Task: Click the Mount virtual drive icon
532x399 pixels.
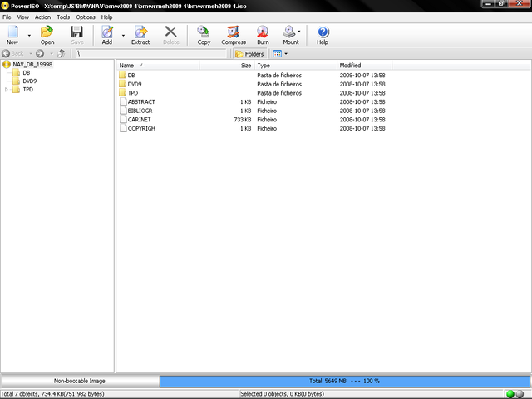Action: point(289,35)
